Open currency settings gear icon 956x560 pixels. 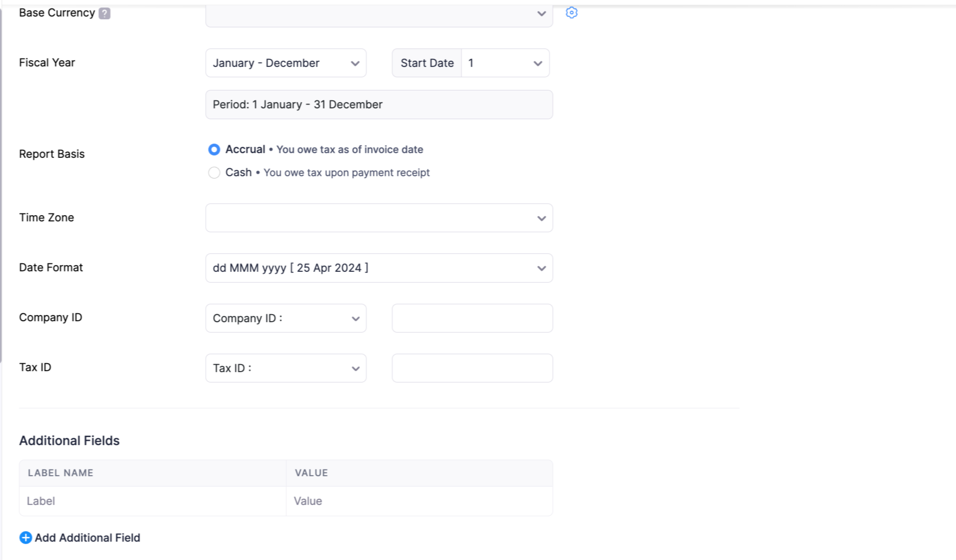click(x=571, y=13)
